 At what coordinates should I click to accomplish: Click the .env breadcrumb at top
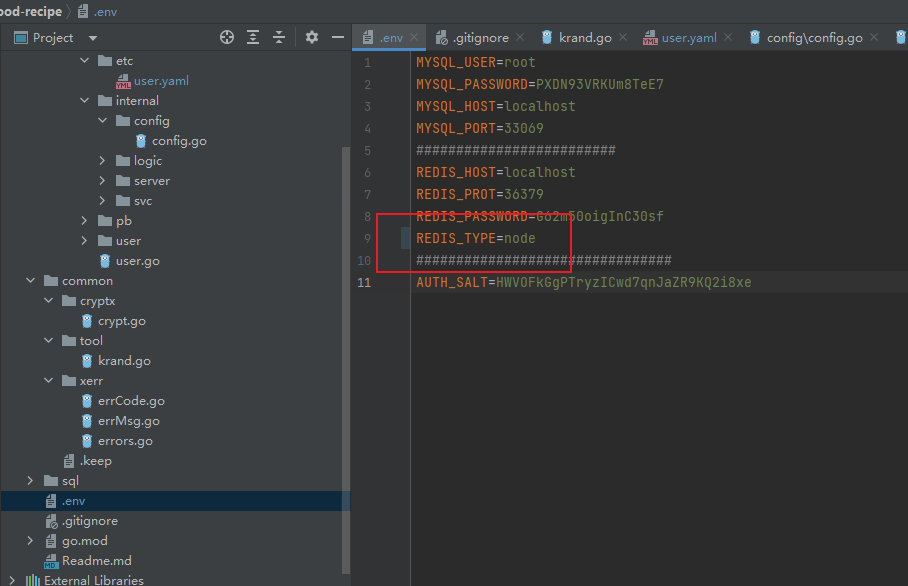point(104,11)
